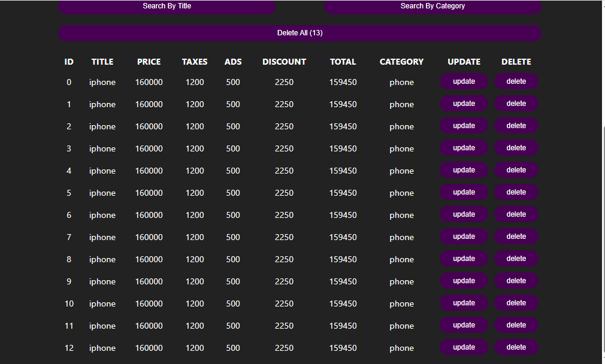Select discount 2250 in row ID 1
Image resolution: width=605 pixels, height=364 pixels.
coord(284,105)
